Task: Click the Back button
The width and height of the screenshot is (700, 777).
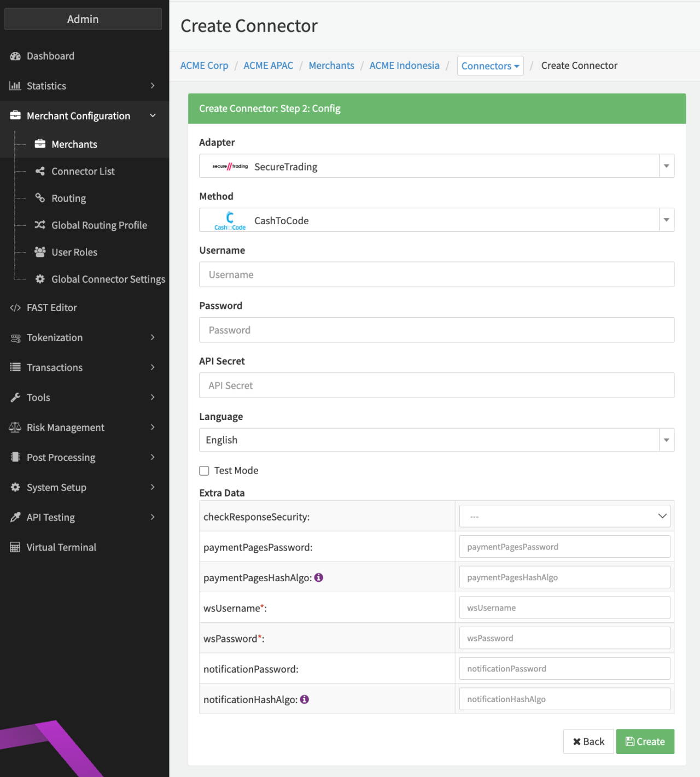Action: click(588, 741)
